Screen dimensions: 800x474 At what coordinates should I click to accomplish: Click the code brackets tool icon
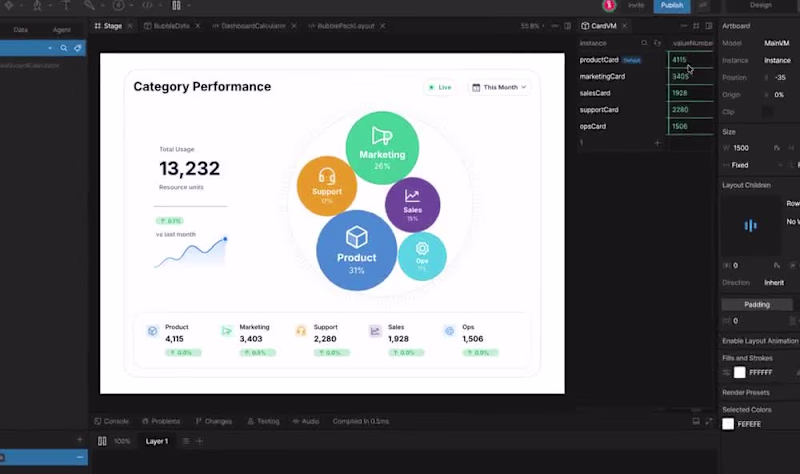click(147, 6)
